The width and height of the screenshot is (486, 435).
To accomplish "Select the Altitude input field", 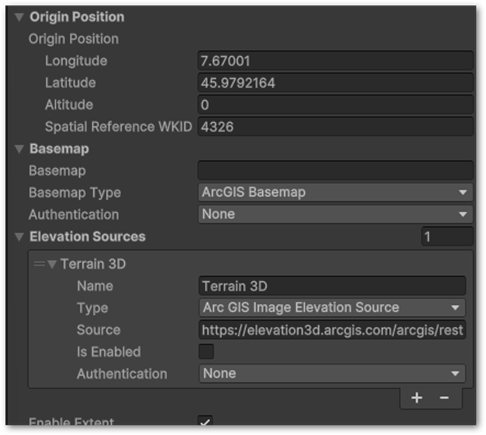I will (336, 105).
